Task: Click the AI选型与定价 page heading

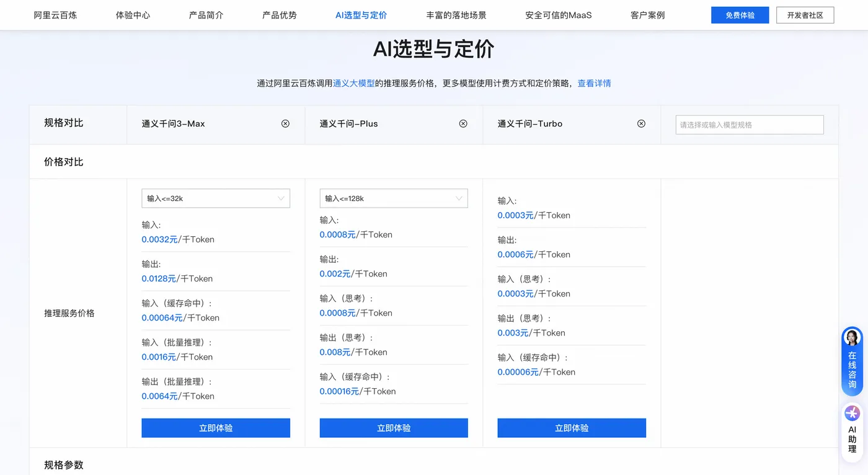Action: [433, 49]
